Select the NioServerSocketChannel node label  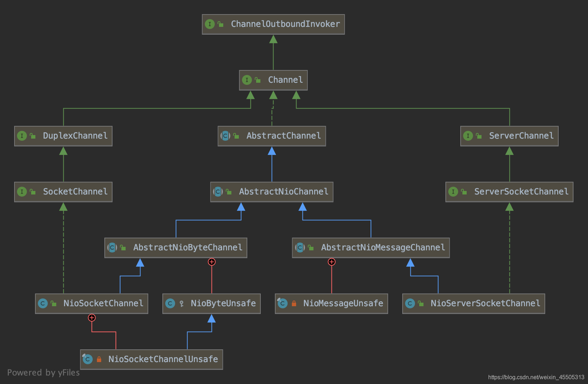[x=485, y=303]
